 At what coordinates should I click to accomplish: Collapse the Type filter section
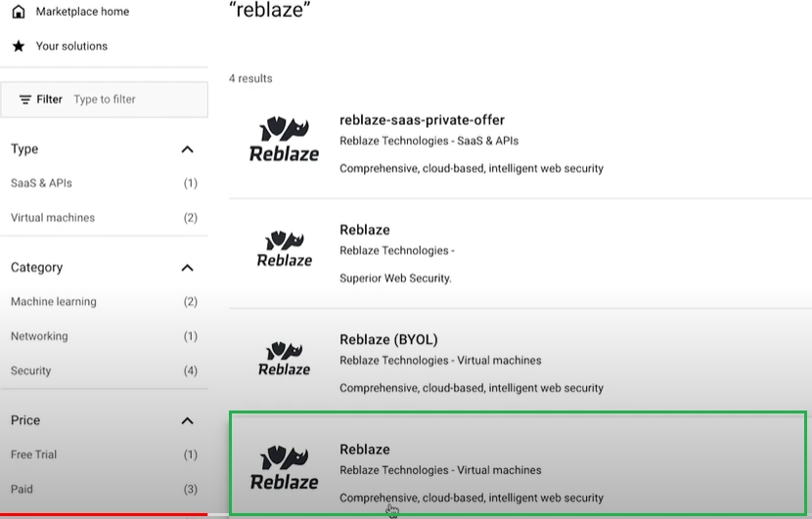tap(188, 150)
